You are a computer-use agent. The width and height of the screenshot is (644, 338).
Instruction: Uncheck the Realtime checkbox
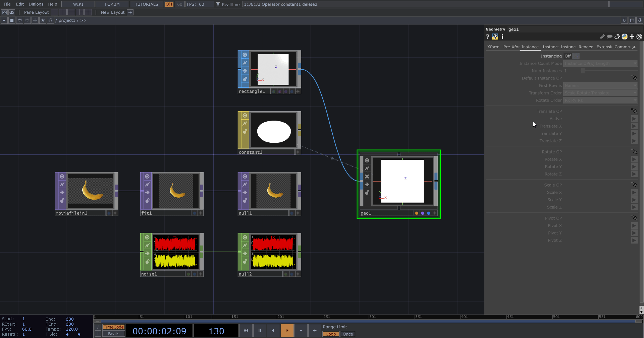click(x=218, y=4)
